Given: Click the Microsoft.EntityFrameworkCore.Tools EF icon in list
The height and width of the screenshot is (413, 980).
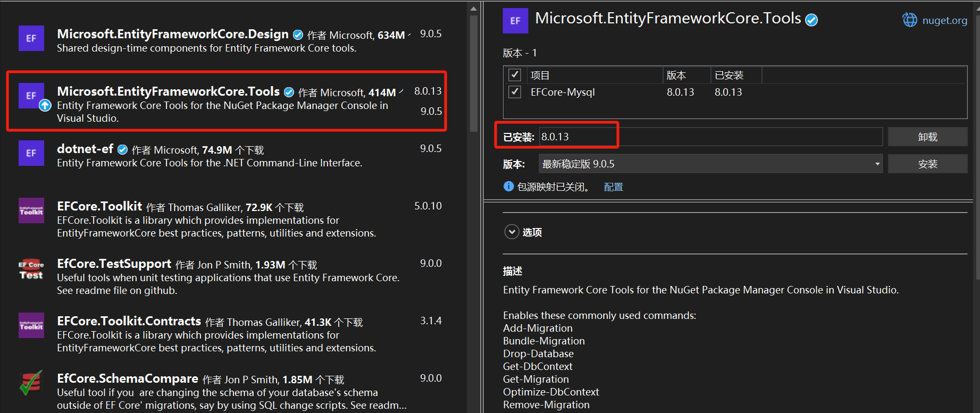Looking at the screenshot, I should coord(31,96).
